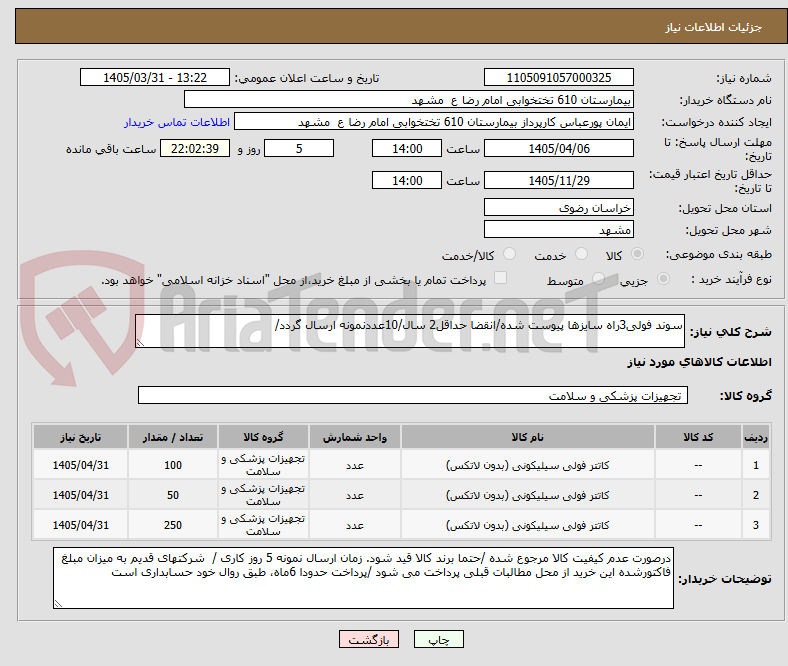Click the row number 2 cell
This screenshot has height=666, width=788.
click(755, 495)
